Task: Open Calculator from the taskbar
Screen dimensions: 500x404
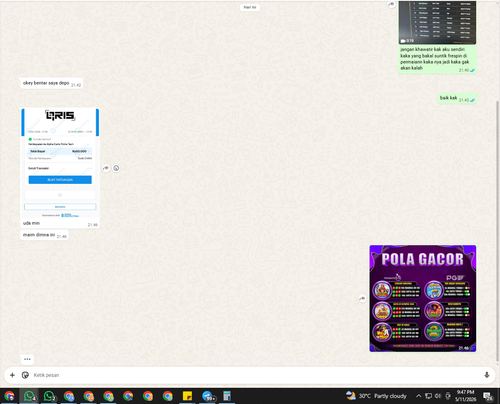Action: click(x=227, y=396)
